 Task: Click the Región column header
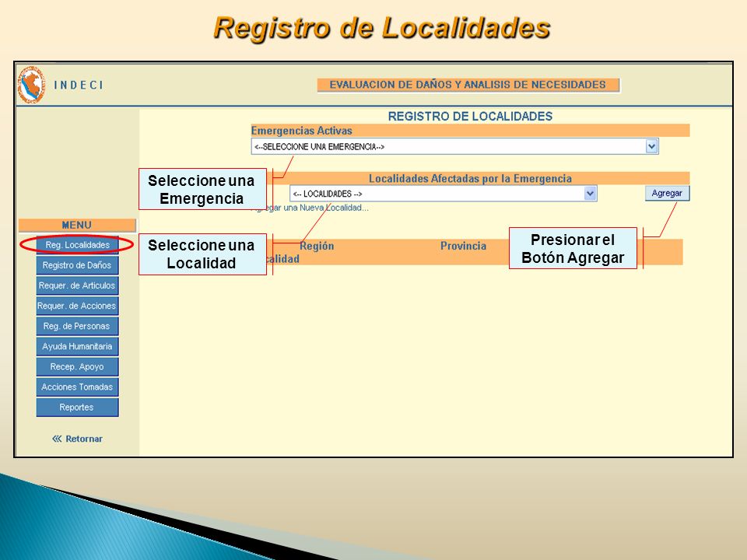coord(317,247)
